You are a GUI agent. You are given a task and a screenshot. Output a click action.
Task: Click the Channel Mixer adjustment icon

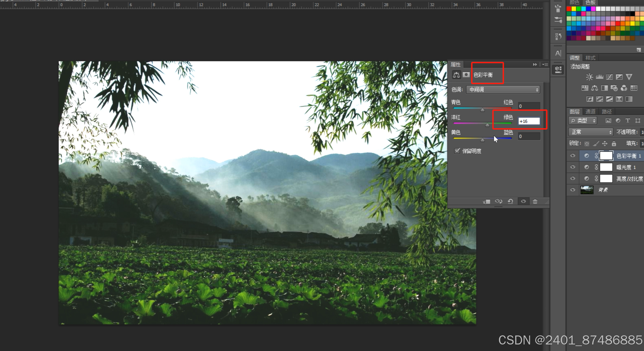(624, 88)
